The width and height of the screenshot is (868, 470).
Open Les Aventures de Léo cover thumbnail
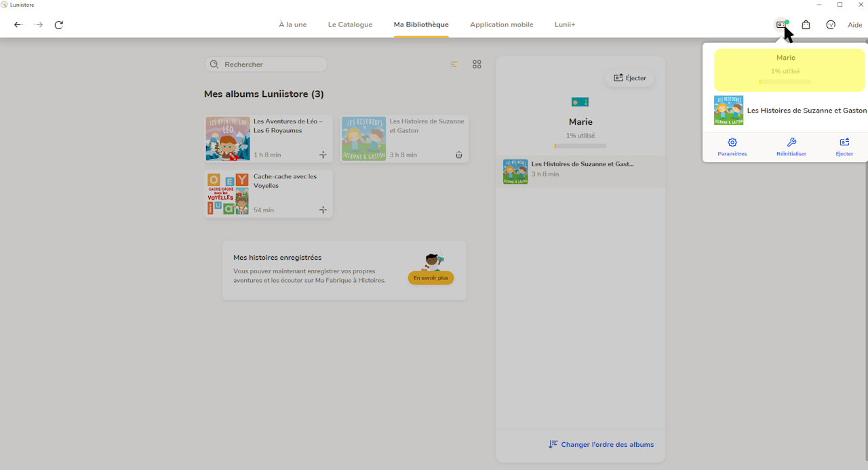[x=228, y=138]
